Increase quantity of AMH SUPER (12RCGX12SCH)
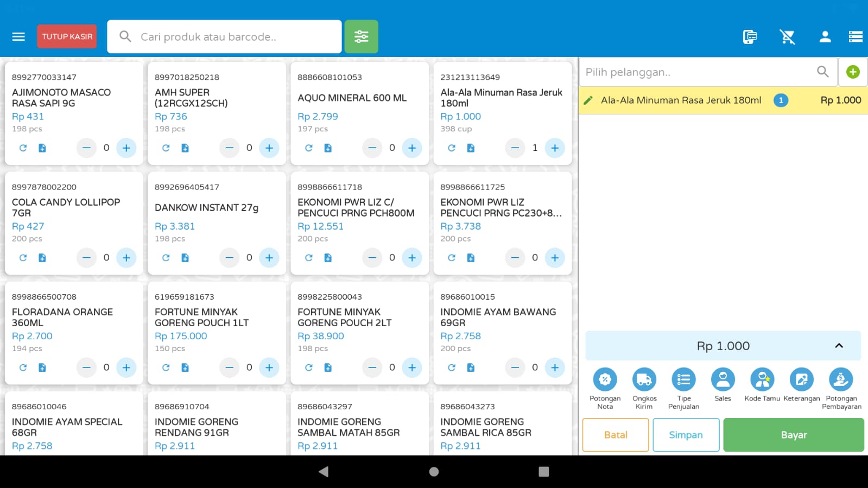Screen dimensions: 868x488 click(269, 148)
